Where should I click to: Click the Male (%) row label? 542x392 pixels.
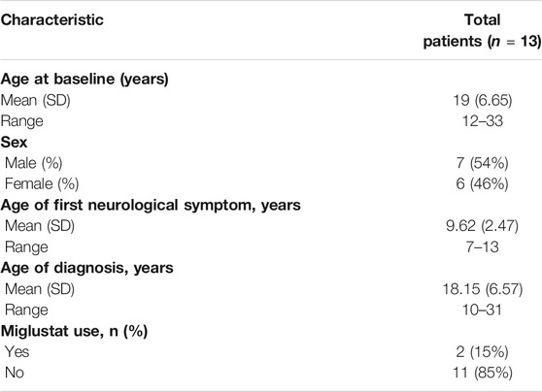34,163
